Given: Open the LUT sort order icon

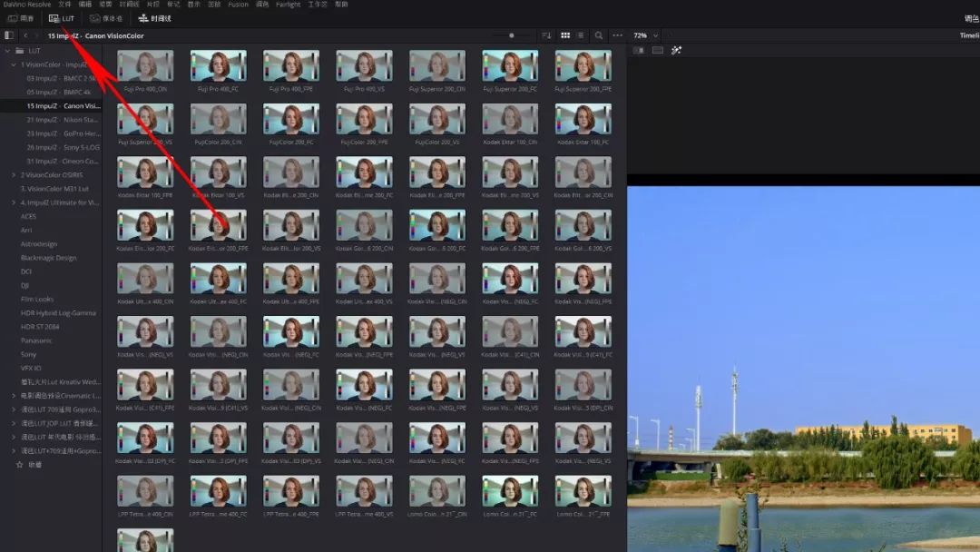Looking at the screenshot, I should (546, 35).
